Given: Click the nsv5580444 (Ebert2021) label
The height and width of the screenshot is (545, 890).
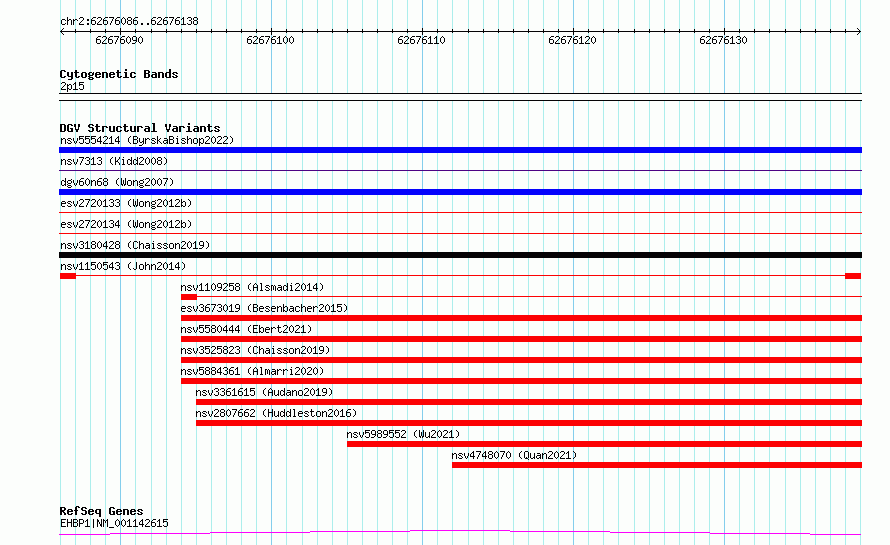Looking at the screenshot, I should 246,329.
